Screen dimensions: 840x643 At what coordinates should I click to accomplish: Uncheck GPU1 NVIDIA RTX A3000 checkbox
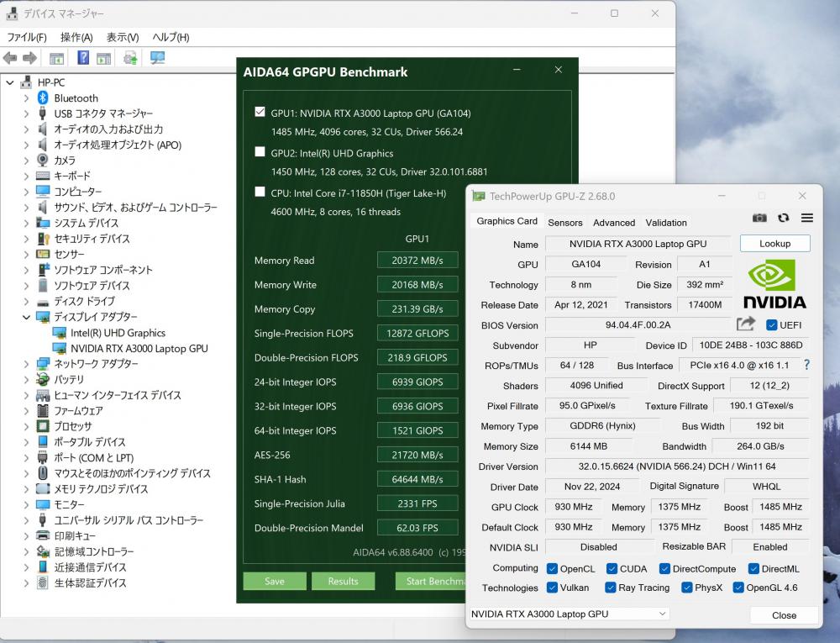tap(260, 112)
